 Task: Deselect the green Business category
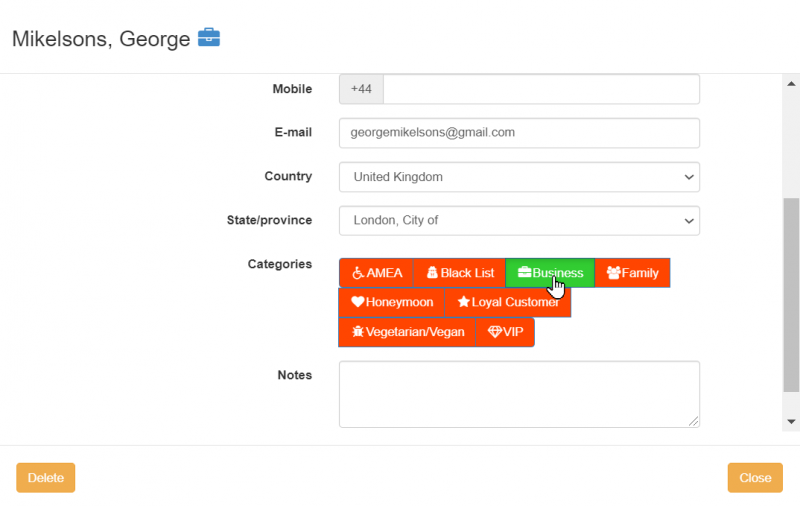[x=550, y=273]
